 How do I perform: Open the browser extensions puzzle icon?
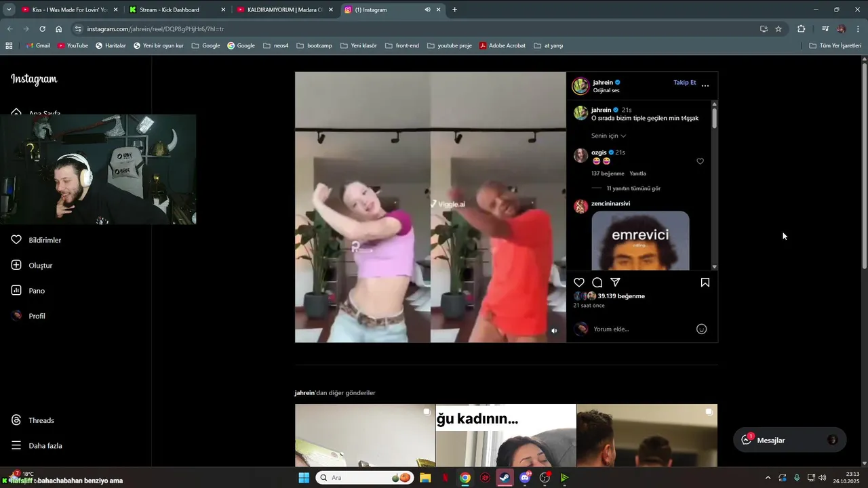802,29
